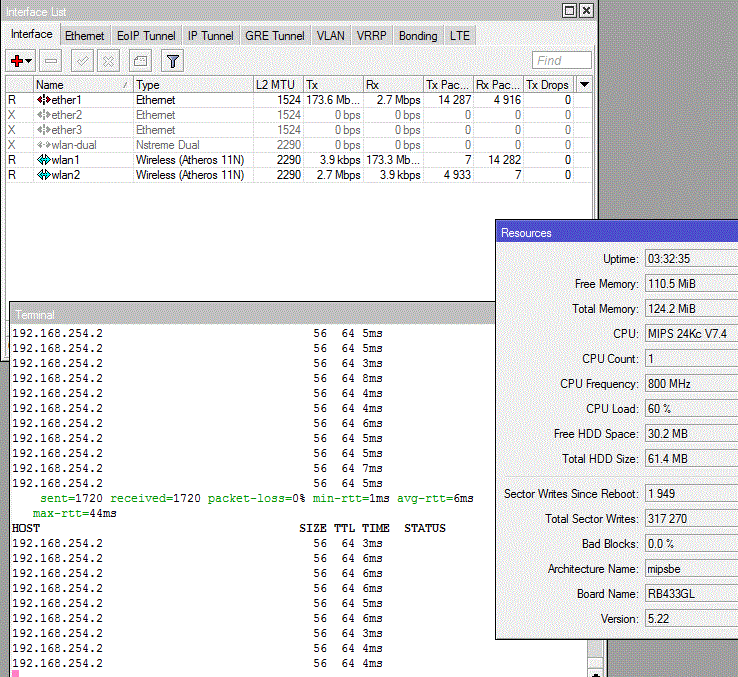Click the ether2 interface icon

click(x=44, y=115)
